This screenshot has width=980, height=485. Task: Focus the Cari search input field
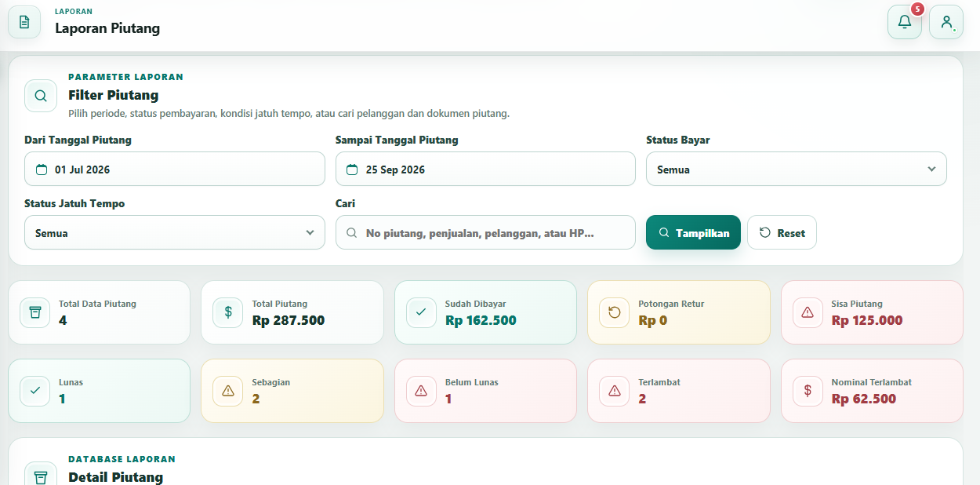(x=485, y=232)
